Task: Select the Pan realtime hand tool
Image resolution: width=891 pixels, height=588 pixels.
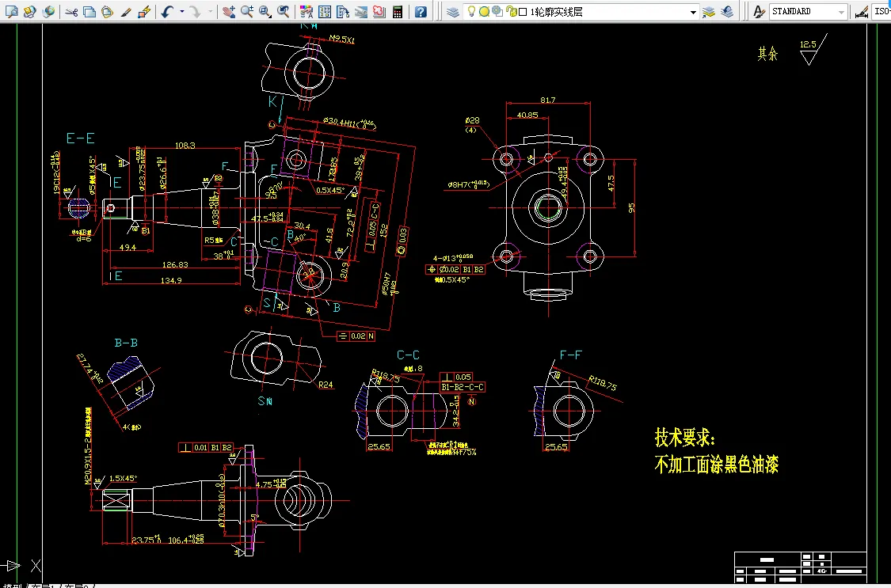Action: pyautogui.click(x=229, y=11)
